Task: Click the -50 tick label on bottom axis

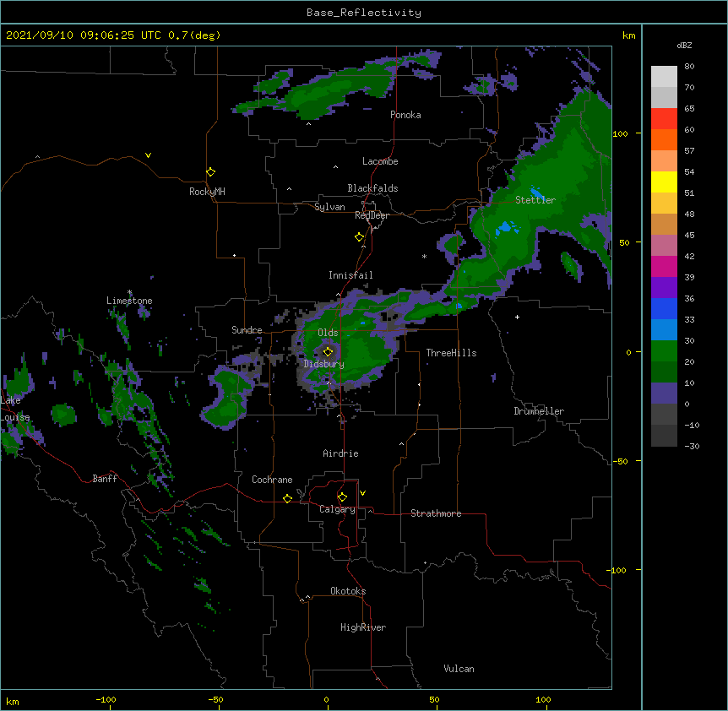Action: pyautogui.click(x=215, y=700)
